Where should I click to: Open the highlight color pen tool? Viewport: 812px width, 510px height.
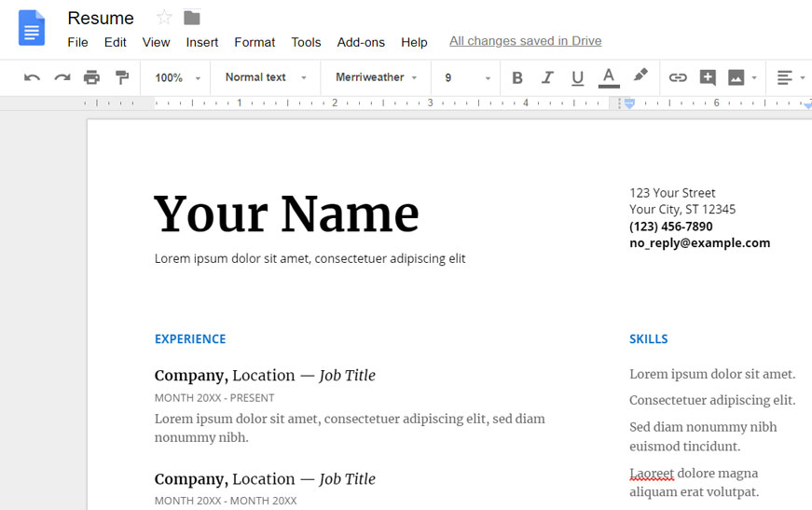coord(640,76)
